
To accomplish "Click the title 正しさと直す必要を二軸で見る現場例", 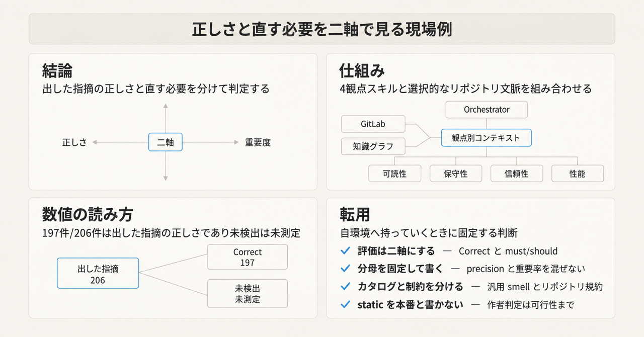I will coord(322,29).
